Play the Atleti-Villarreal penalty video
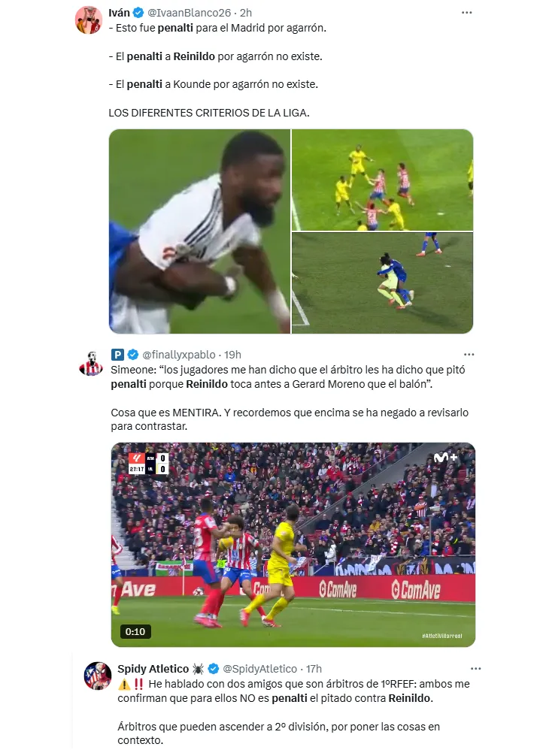This screenshot has height=756, width=540. click(x=293, y=545)
